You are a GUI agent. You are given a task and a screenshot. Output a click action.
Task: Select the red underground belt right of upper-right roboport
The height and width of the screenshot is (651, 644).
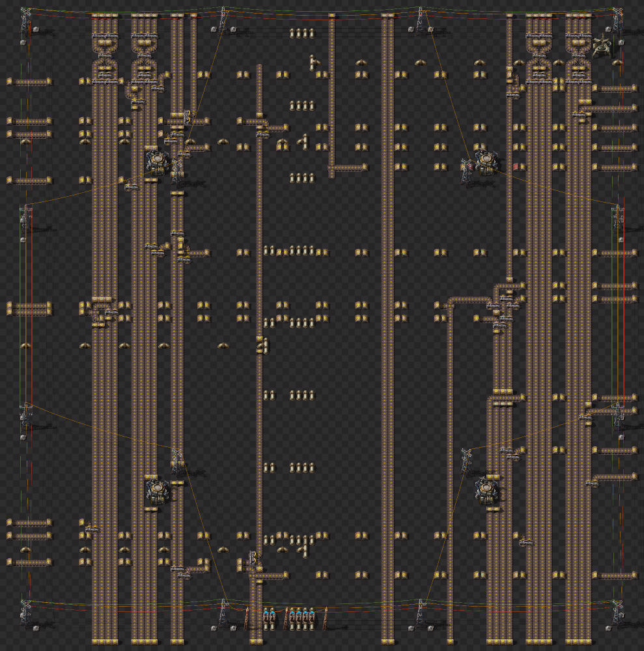(x=516, y=167)
